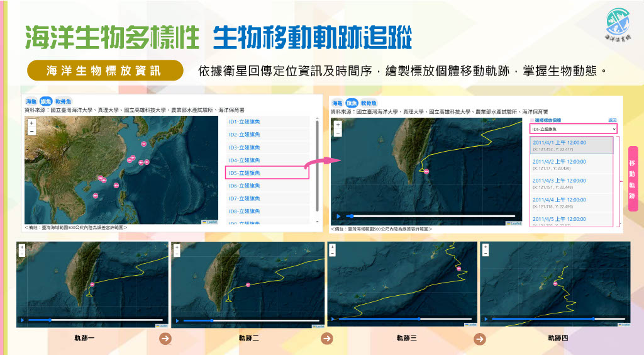
Task: Zoom out on the ID5 trajectory map
Action: coord(338,133)
